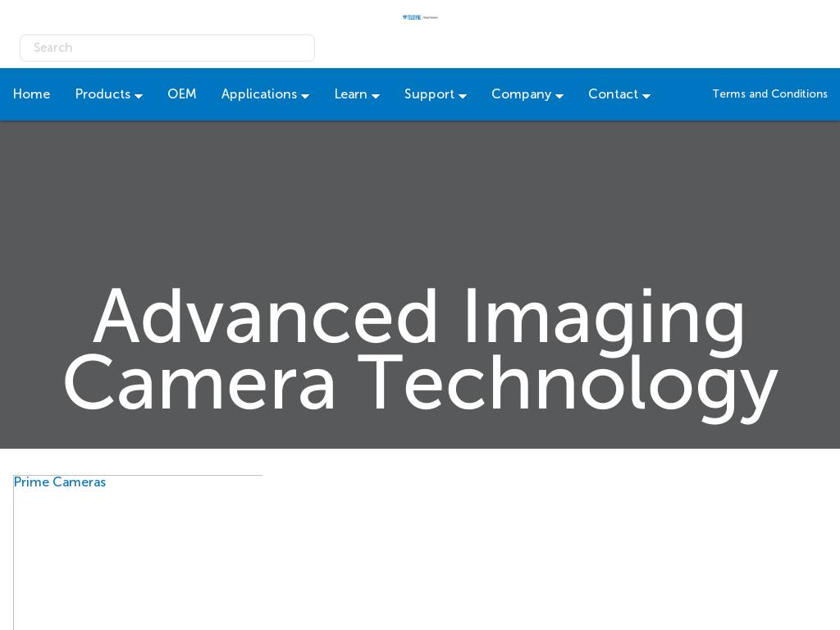
Task: Click the caret arrow beside Learn
Action: (x=376, y=96)
